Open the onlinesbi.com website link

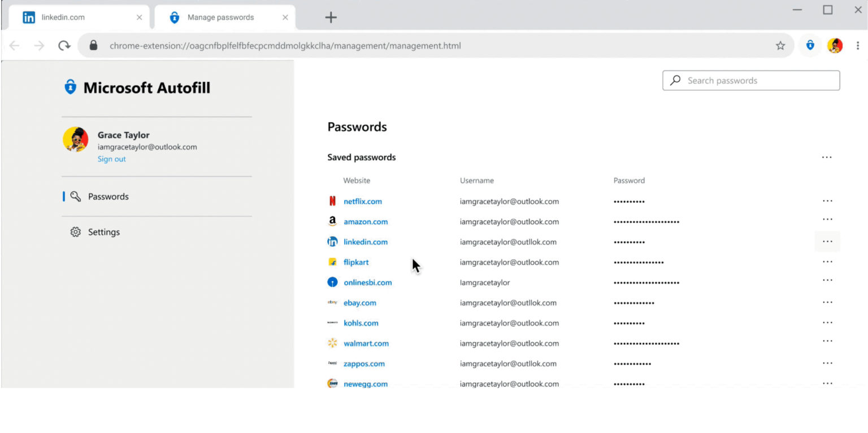click(x=367, y=282)
